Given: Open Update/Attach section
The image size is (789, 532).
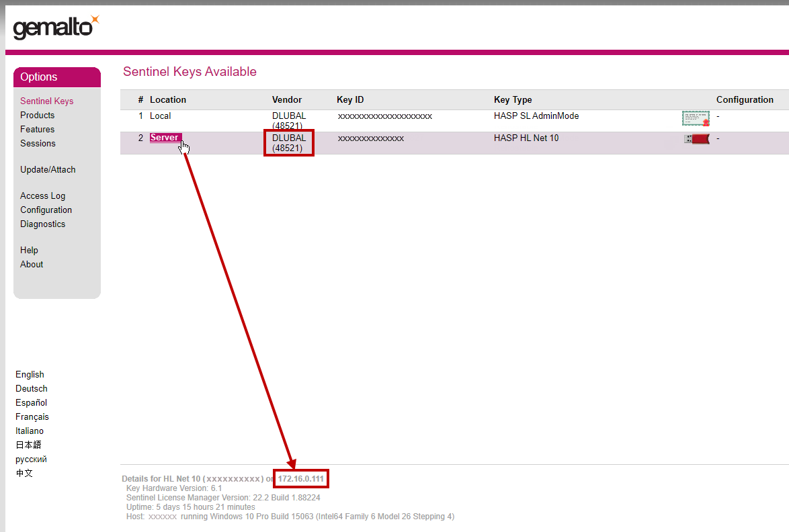Looking at the screenshot, I should coord(46,169).
